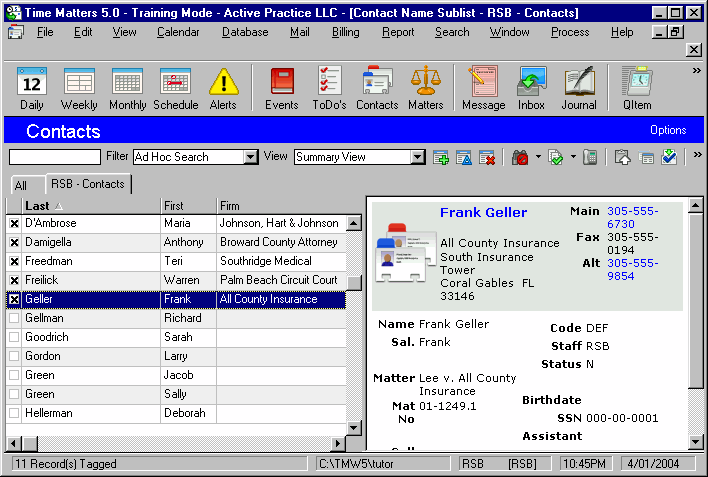Screen dimensions: 708x477
Task: Open the Schedule view
Action: (176, 89)
